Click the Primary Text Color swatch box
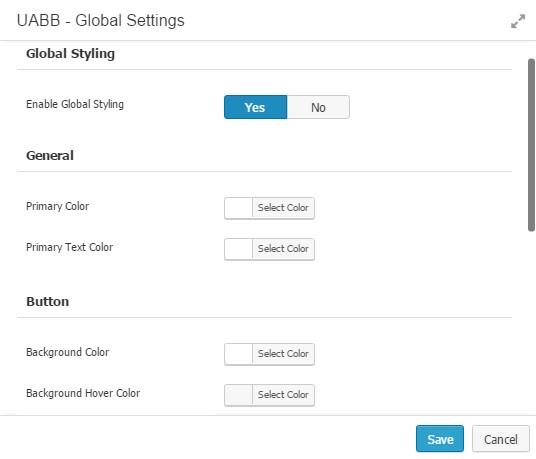This screenshot has width=536, height=459. pyautogui.click(x=239, y=249)
